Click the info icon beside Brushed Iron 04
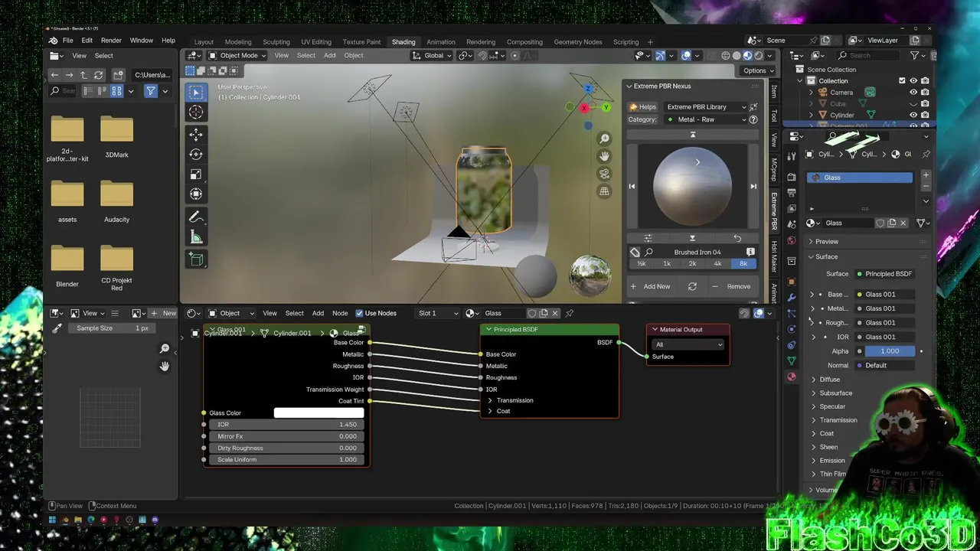The image size is (980, 551). click(750, 252)
